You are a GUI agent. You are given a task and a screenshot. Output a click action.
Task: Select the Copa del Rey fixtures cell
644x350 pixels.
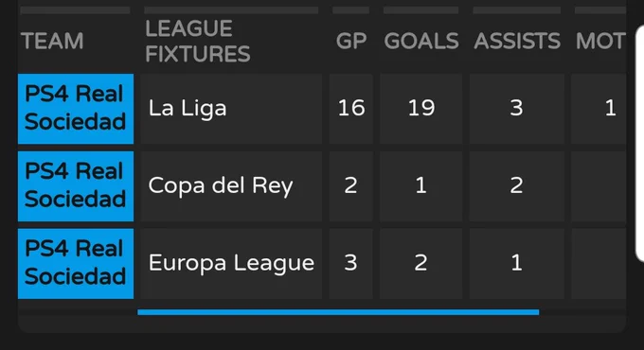(x=231, y=186)
